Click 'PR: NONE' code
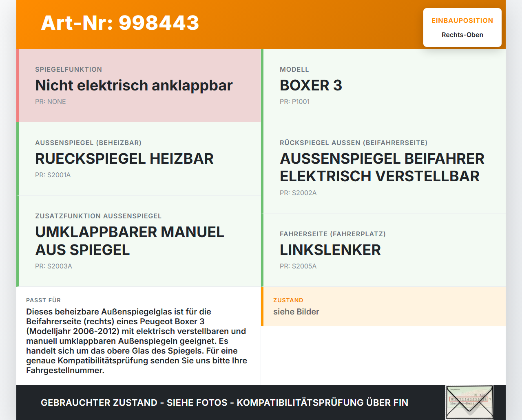The height and width of the screenshot is (420, 522). coord(51,101)
